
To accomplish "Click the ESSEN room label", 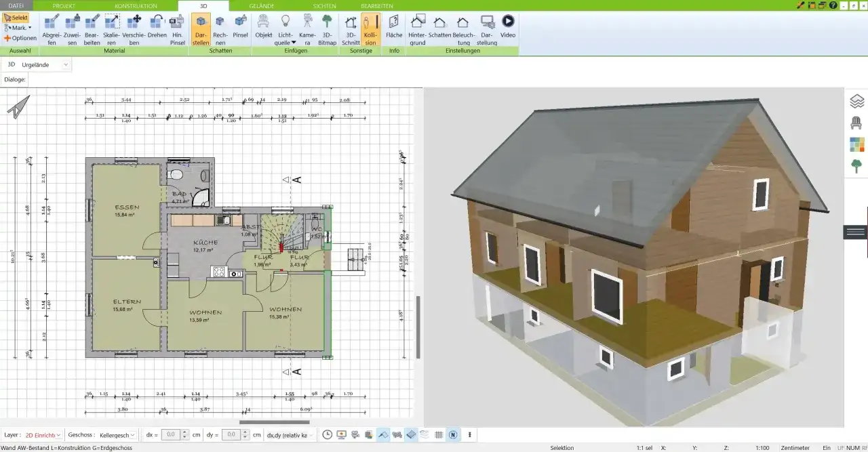I will pyautogui.click(x=127, y=207).
